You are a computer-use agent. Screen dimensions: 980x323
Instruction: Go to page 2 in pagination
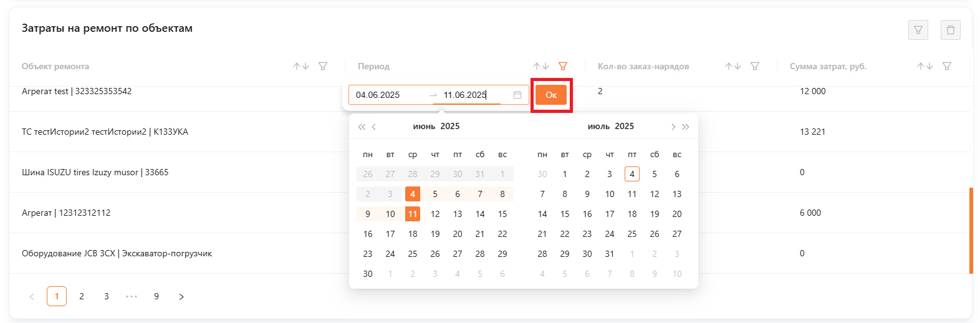(x=82, y=296)
